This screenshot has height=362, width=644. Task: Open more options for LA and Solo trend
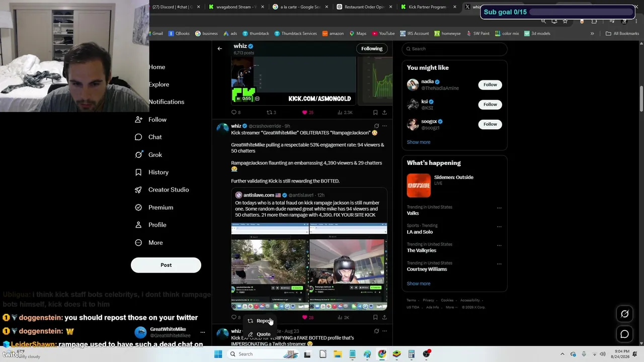(x=499, y=226)
